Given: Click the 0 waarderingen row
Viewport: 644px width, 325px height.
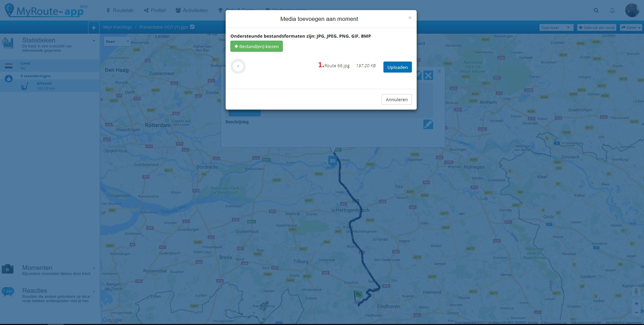Looking at the screenshot, I should (x=50, y=76).
